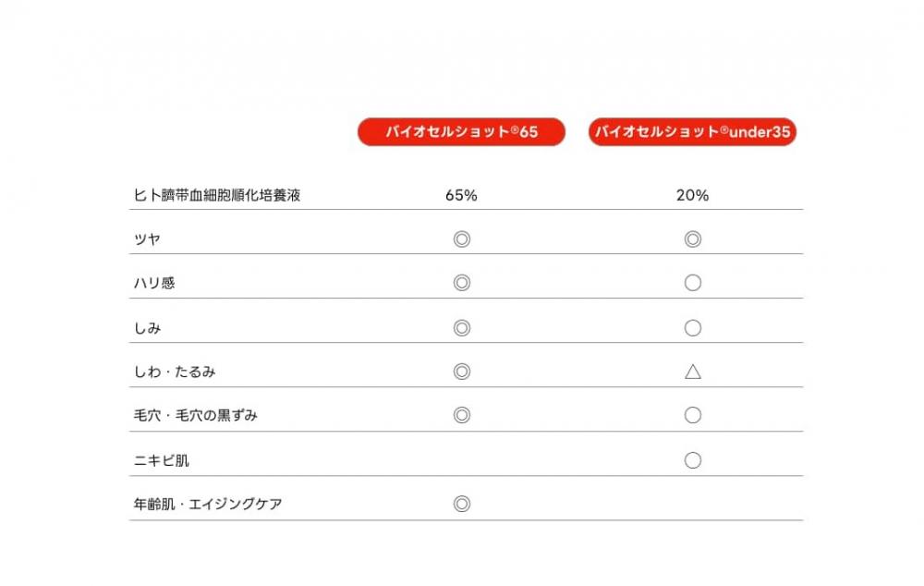This screenshot has width=924, height=586.
Task: Click the double circle for ハリ感 under 65
Action: click(x=462, y=283)
